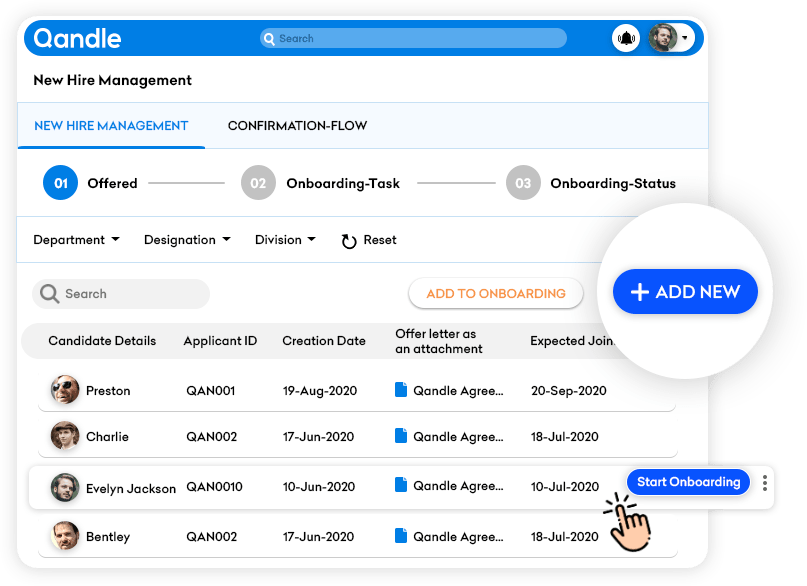Start onboarding for Evelyn Jackson
807x586 pixels.
[x=688, y=482]
